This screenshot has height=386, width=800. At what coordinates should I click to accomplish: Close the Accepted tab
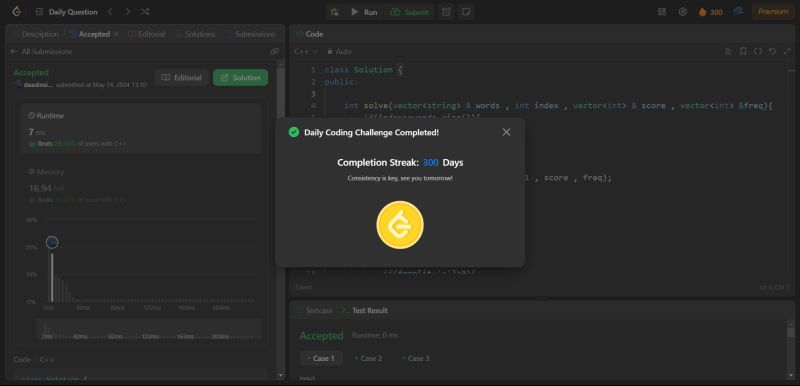[116, 34]
